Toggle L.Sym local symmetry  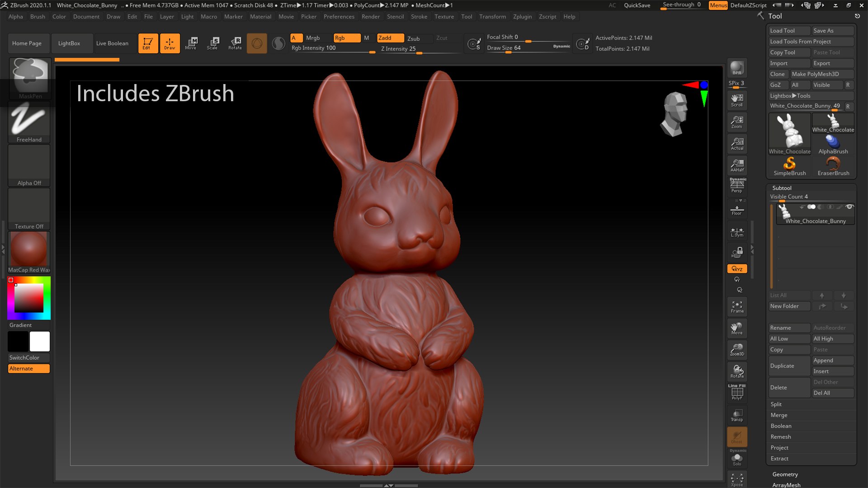(737, 231)
